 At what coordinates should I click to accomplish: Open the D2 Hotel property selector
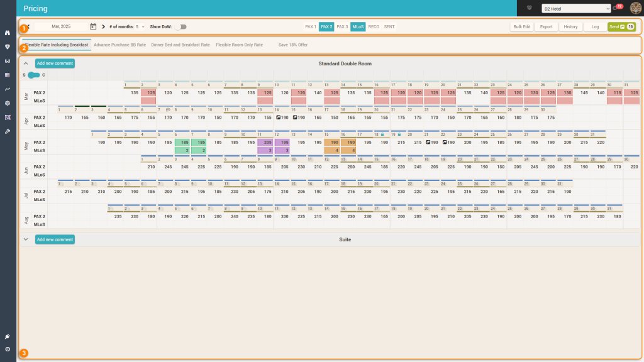tap(576, 9)
